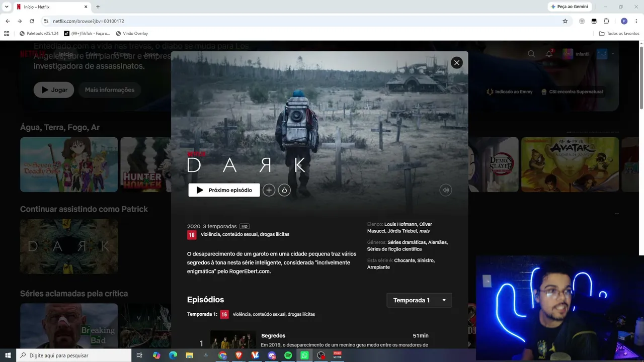Open the Seven Deadly Sins thumbnail
The width and height of the screenshot is (644, 362).
pyautogui.click(x=69, y=164)
